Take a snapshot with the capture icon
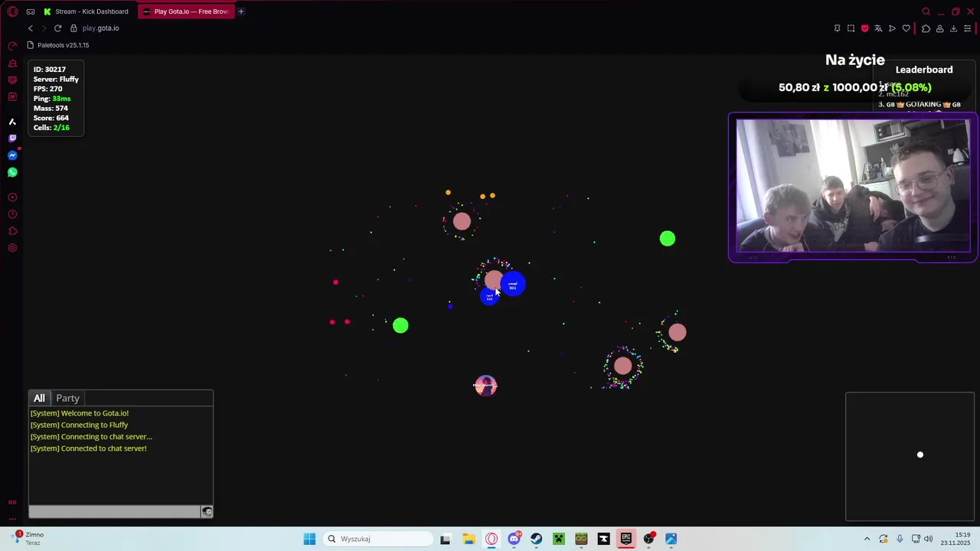The height and width of the screenshot is (551, 980). tap(851, 28)
